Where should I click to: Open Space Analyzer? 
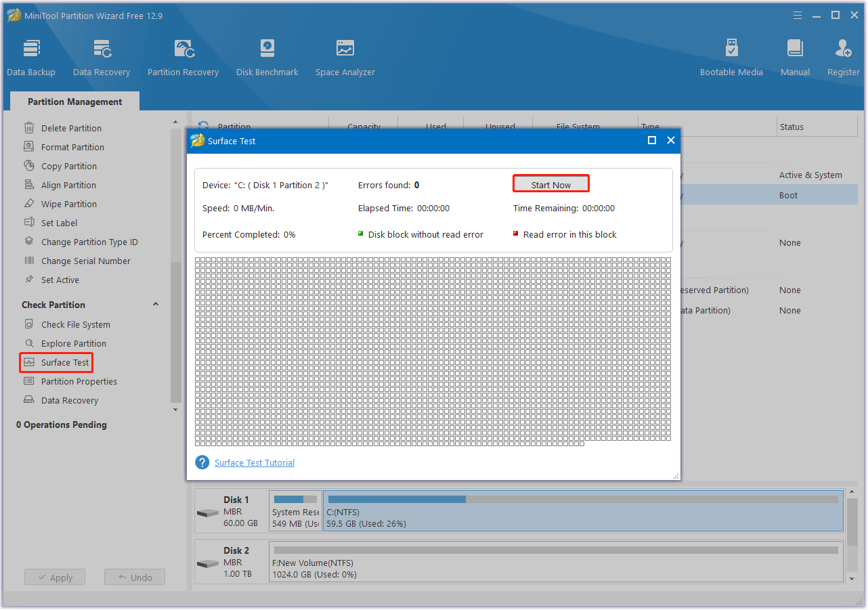coord(345,58)
